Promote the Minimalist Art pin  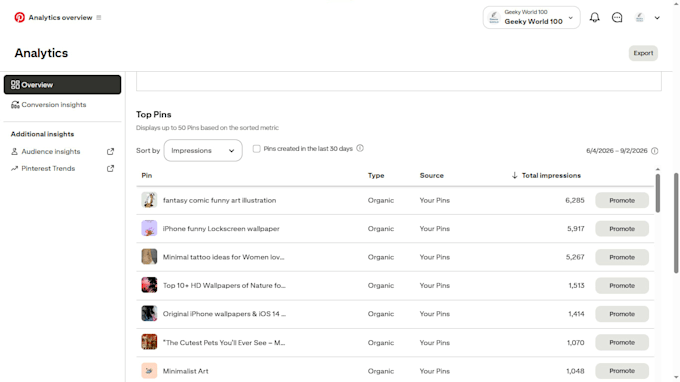(622, 371)
